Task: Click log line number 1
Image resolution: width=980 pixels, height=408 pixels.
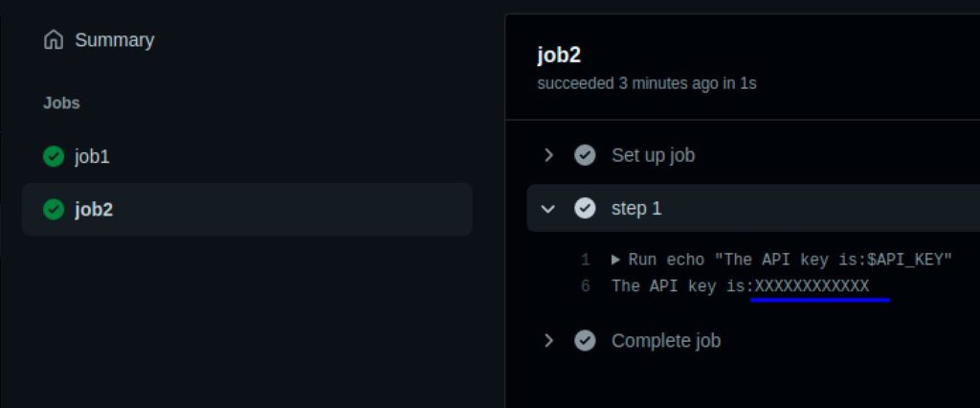Action: pos(585,260)
